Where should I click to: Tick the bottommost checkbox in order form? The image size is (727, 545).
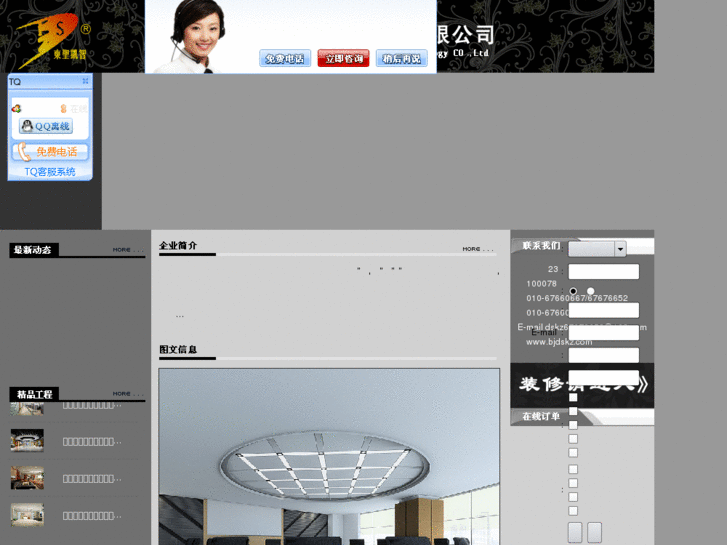(x=573, y=511)
